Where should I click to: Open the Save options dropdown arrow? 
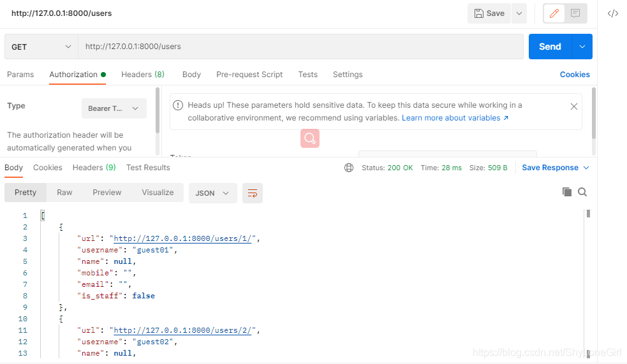tap(519, 13)
